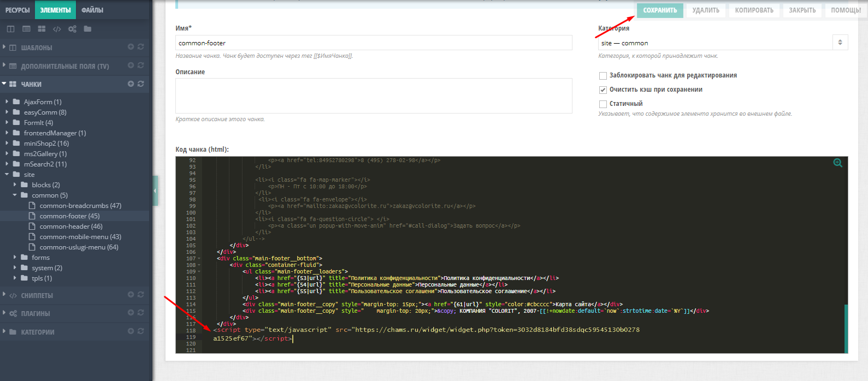Open the Файлы tab

(x=92, y=10)
